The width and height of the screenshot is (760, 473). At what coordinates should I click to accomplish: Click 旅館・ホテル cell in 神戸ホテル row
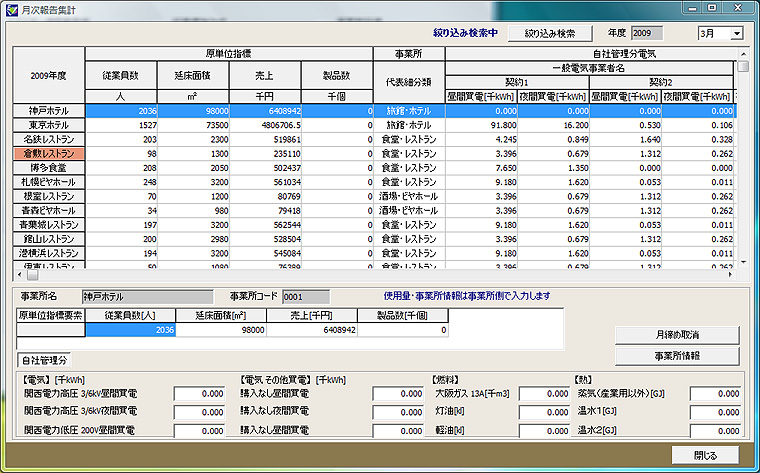409,111
